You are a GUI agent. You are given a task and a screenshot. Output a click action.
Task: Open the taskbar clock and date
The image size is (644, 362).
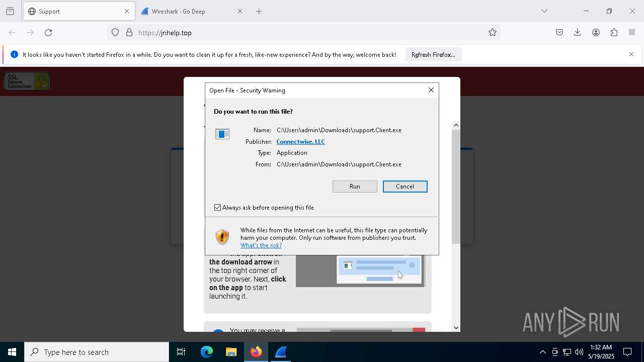[x=601, y=352]
